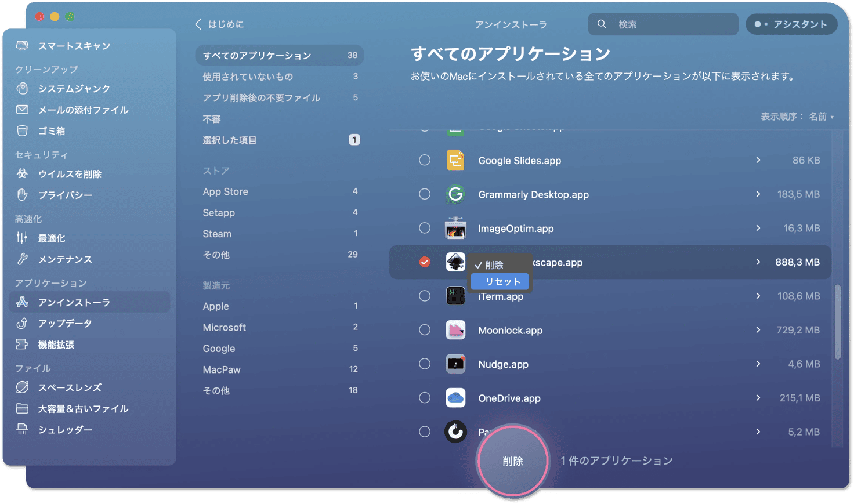The width and height of the screenshot is (854, 504).
Task: Click the iTerm app icon
Action: [x=455, y=296]
